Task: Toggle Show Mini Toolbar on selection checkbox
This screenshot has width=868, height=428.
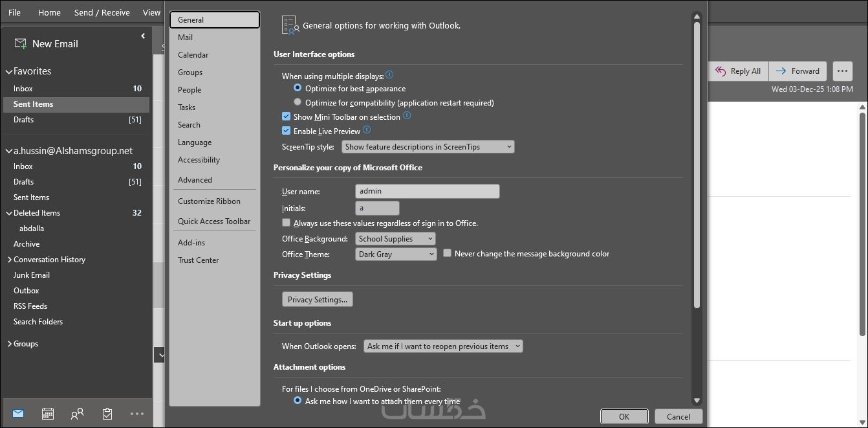Action: click(x=287, y=117)
